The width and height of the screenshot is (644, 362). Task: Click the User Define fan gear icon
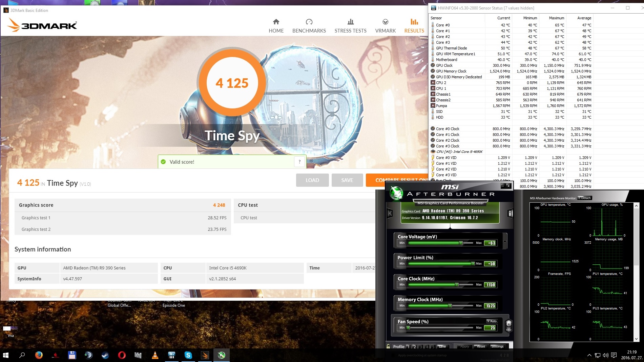[x=508, y=325]
